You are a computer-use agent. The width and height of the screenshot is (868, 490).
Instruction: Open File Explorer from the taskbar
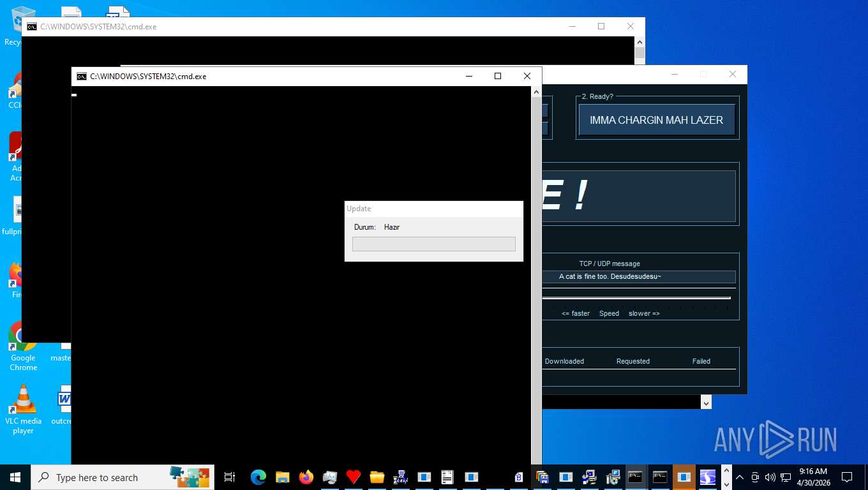(x=282, y=477)
